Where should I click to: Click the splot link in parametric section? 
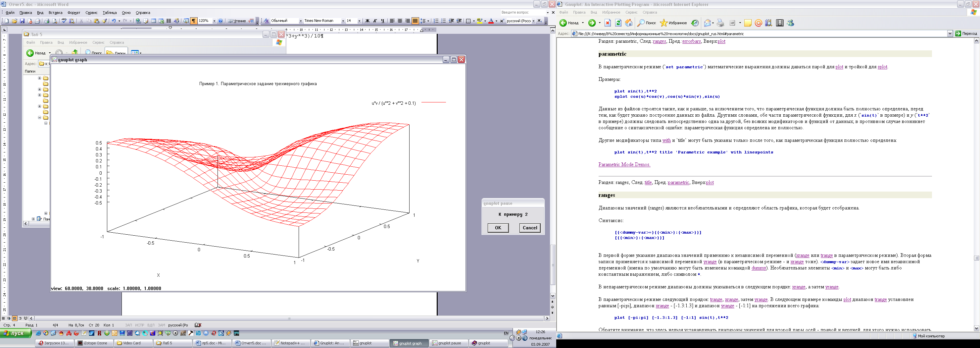pos(882,67)
